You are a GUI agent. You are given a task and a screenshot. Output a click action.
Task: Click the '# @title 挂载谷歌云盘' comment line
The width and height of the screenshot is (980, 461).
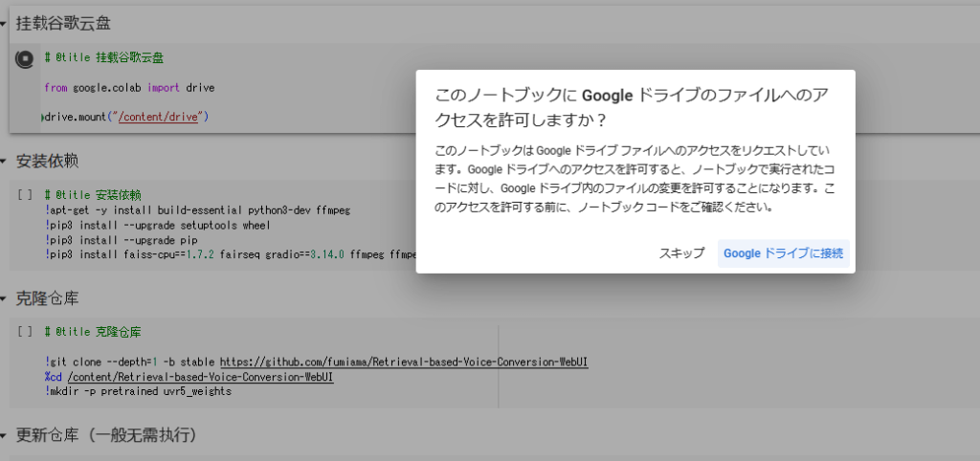pyautogui.click(x=103, y=58)
